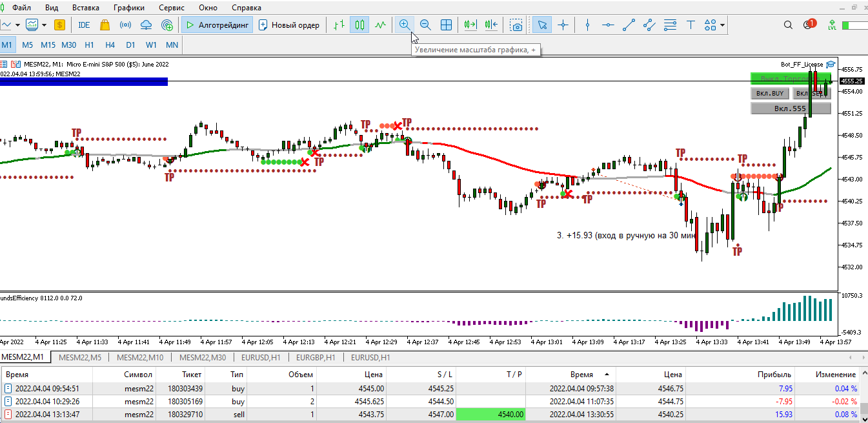
Task: Click the Новый ордер button
Action: tap(289, 25)
